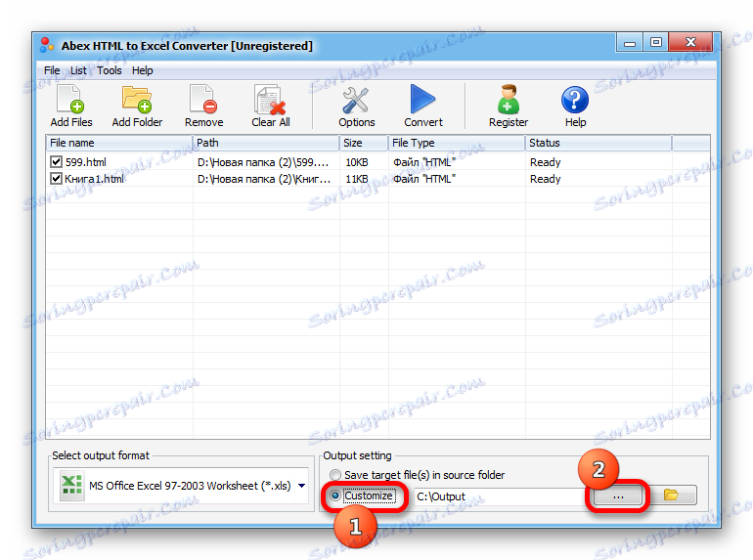This screenshot has height=560, width=753.
Task: Open the Tools menu
Action: click(x=109, y=70)
